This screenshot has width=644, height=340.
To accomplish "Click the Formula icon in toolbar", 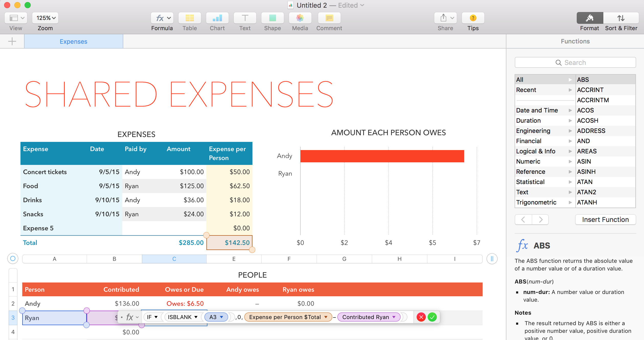I will coord(162,18).
